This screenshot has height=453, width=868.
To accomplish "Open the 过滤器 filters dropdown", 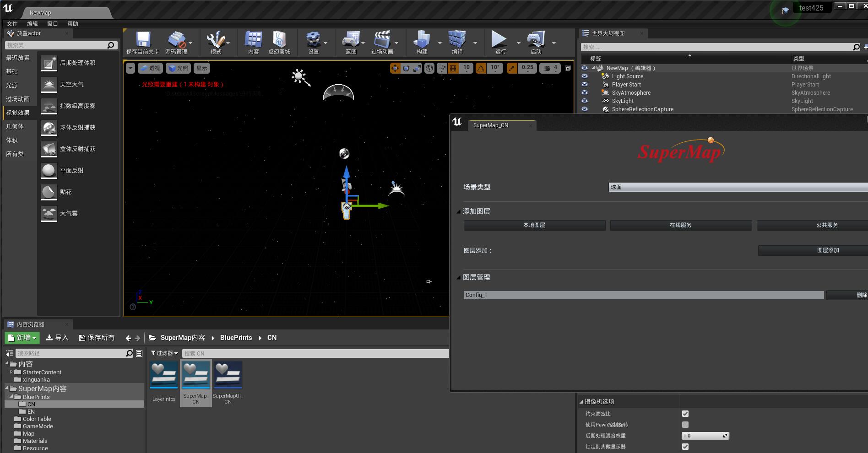I will pyautogui.click(x=164, y=353).
